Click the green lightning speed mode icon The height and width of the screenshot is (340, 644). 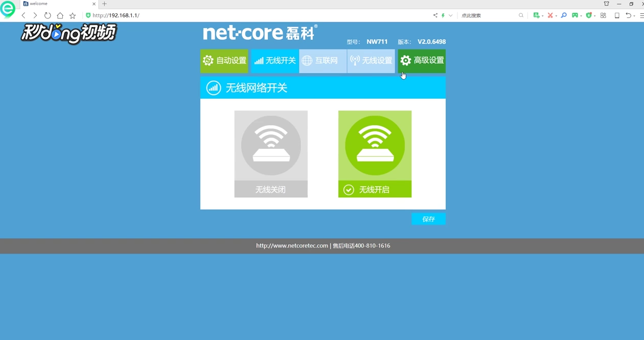click(443, 15)
